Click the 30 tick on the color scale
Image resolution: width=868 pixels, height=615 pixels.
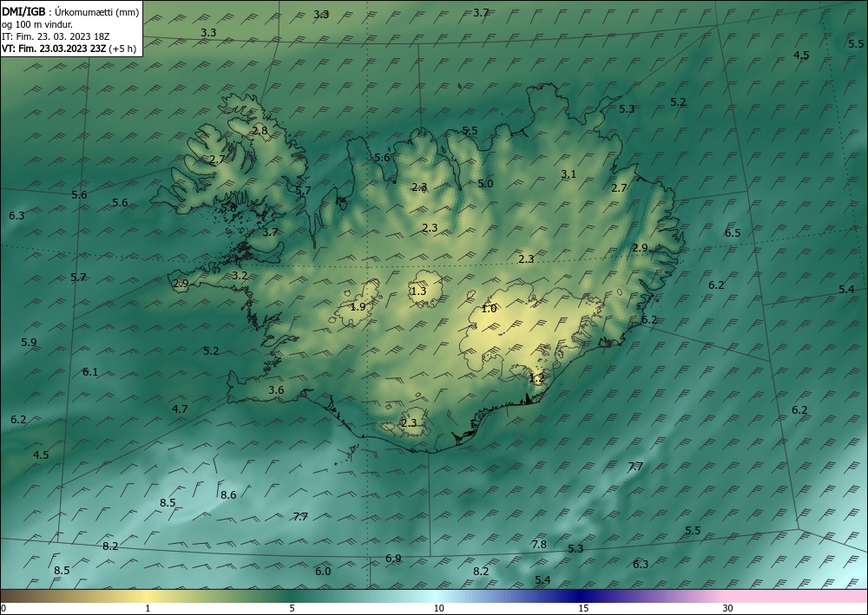[x=728, y=608]
